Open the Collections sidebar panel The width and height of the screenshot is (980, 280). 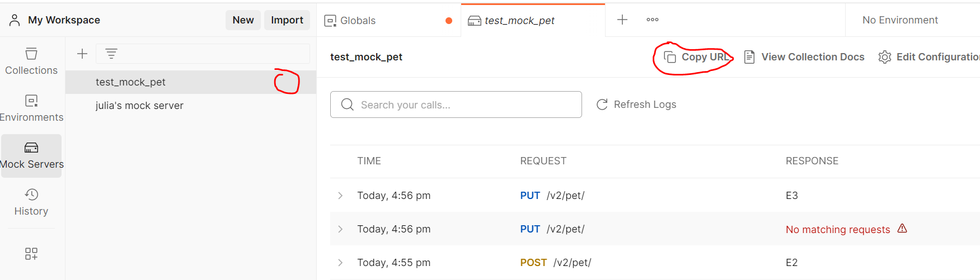pos(31,61)
